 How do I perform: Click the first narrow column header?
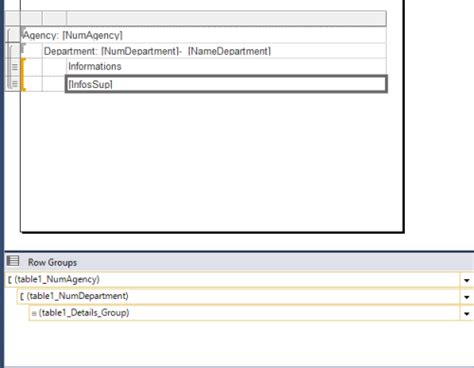(x=31, y=18)
